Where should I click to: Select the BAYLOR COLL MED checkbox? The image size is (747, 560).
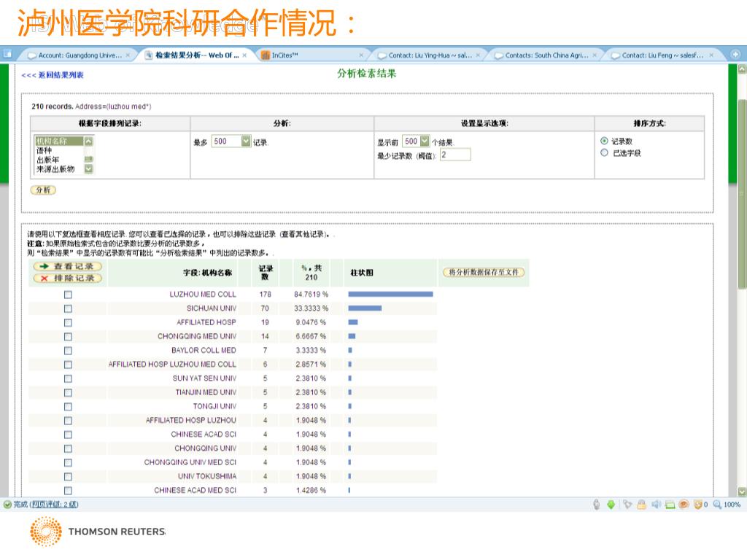click(x=68, y=351)
